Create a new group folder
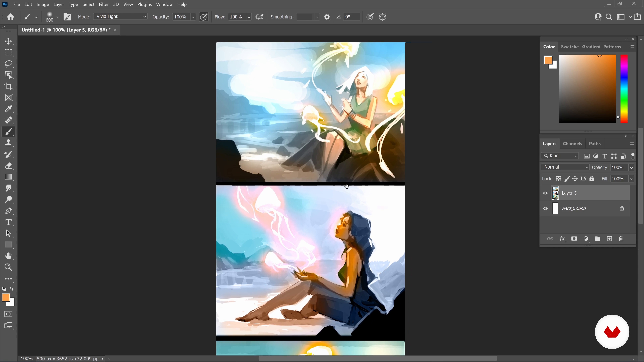Screen dimensions: 644x362 click(x=598, y=239)
